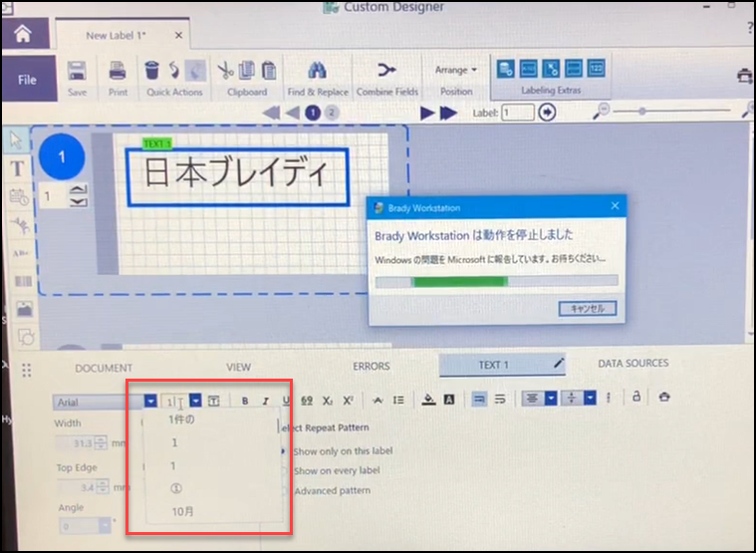This screenshot has height=553, width=756.
Task: Click the Width value spinner
Action: click(101, 442)
